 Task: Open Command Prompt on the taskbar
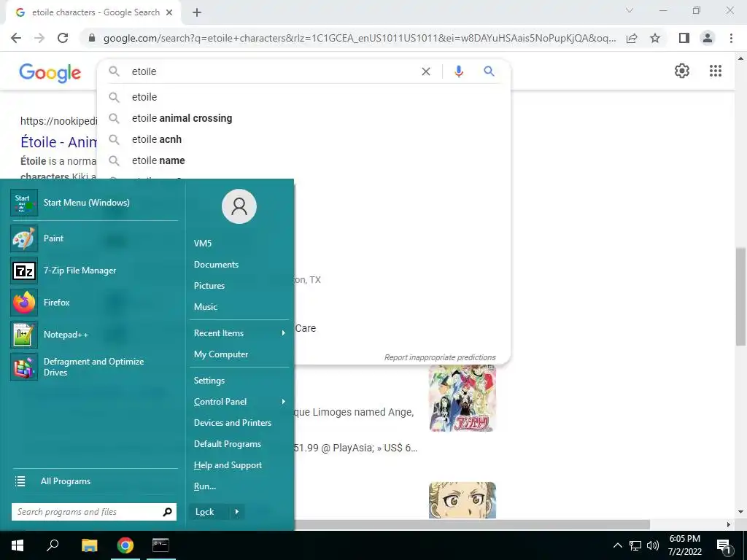(x=160, y=545)
